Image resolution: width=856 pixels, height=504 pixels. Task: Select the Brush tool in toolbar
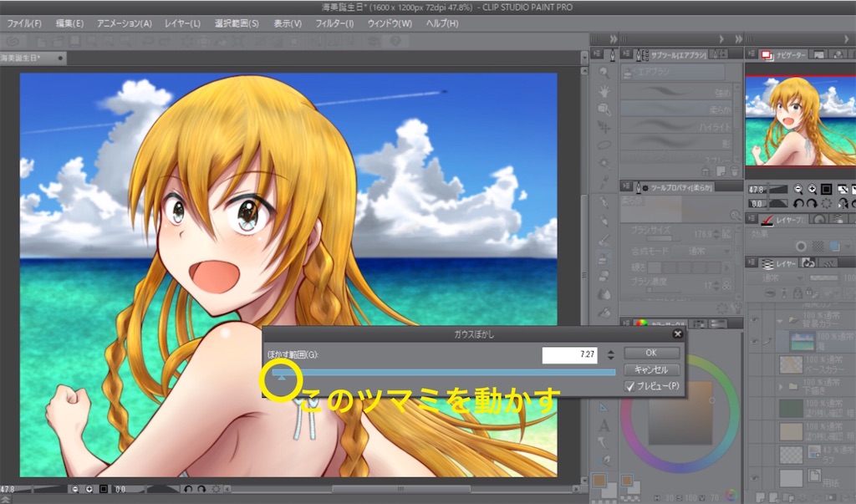[x=604, y=240]
